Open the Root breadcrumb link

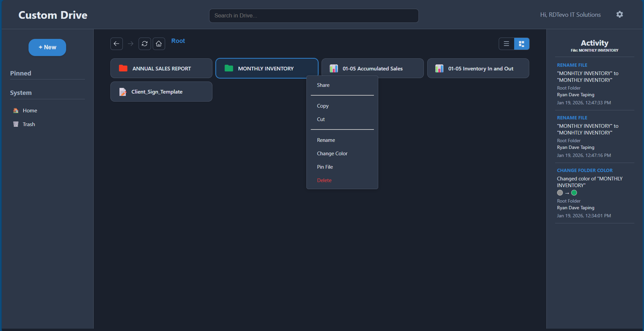pos(178,41)
